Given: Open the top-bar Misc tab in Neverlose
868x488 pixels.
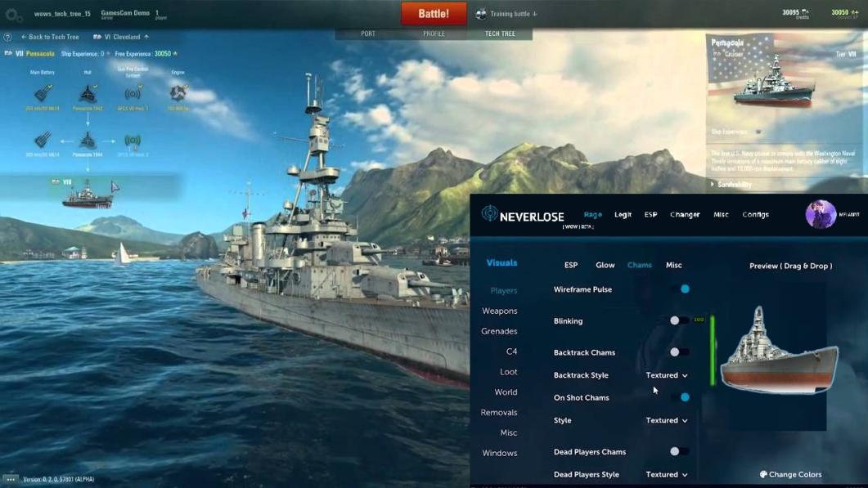Looking at the screenshot, I should tap(721, 215).
